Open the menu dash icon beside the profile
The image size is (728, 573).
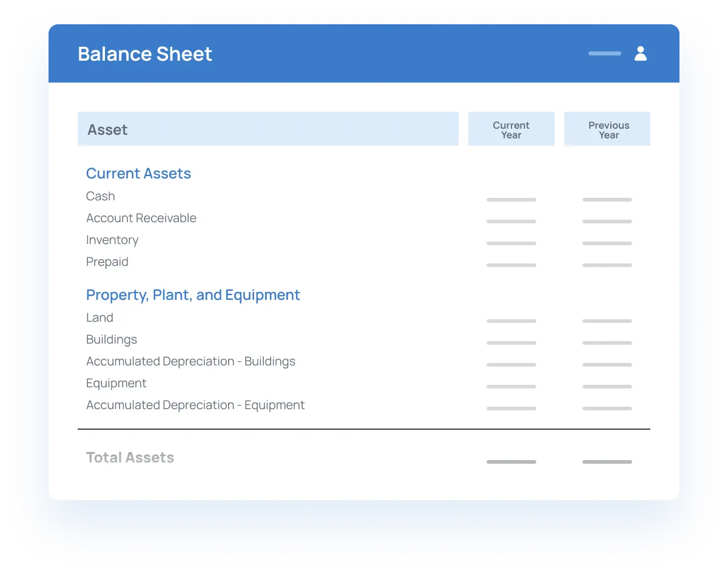[604, 53]
